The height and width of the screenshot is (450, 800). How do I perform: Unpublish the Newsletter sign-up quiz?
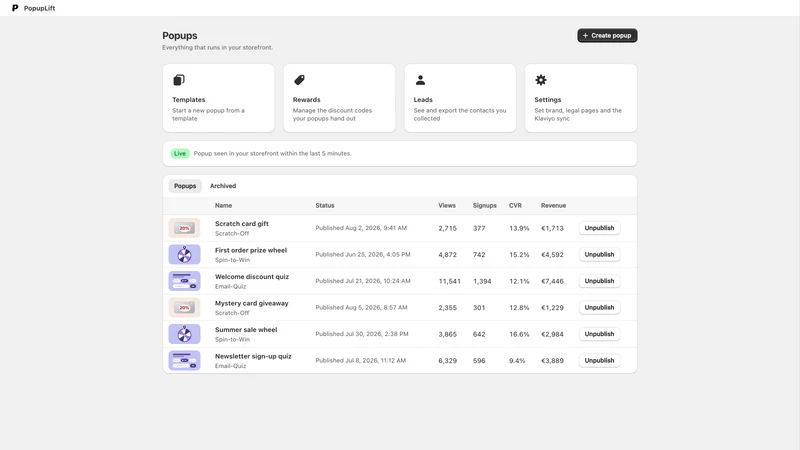point(599,361)
